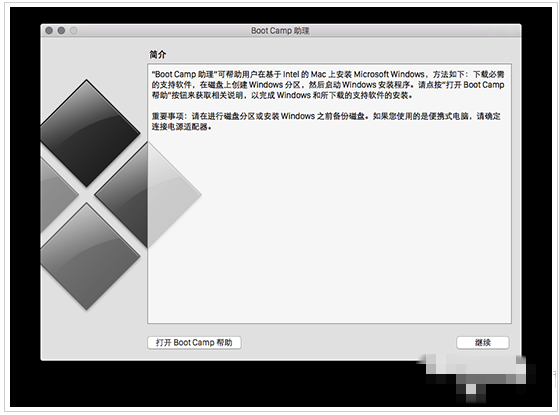Viewport: 559px width, 415px height.
Task: Close the Boot Camp Assistant window
Action: 49,31
